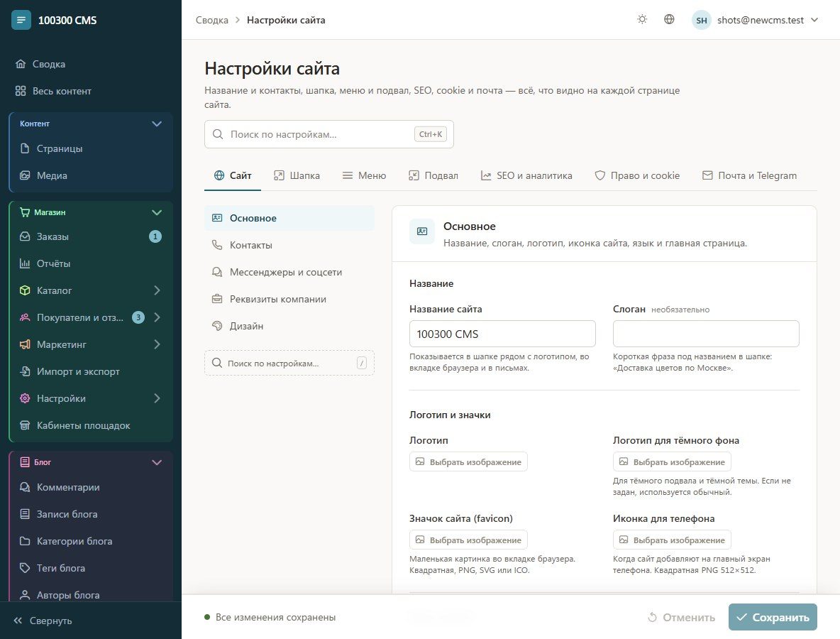Toggle light/dark theme sun icon
840x639 pixels.
coord(642,20)
